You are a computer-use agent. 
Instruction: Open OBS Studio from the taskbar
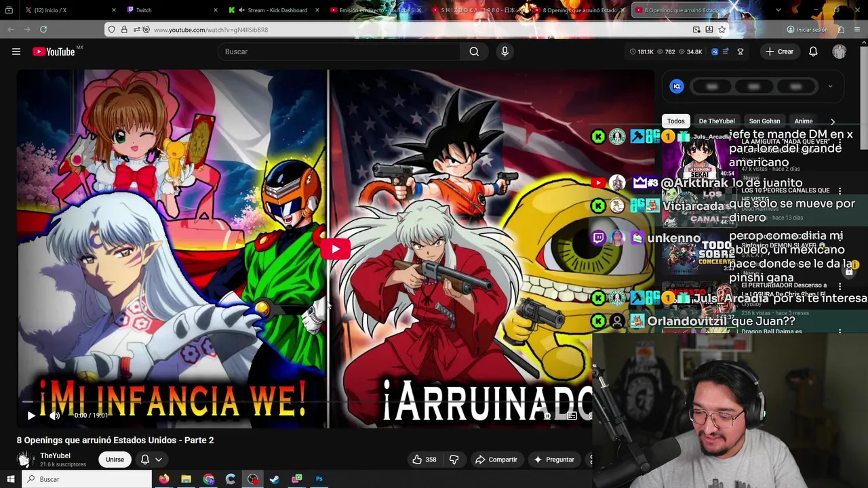click(253, 479)
